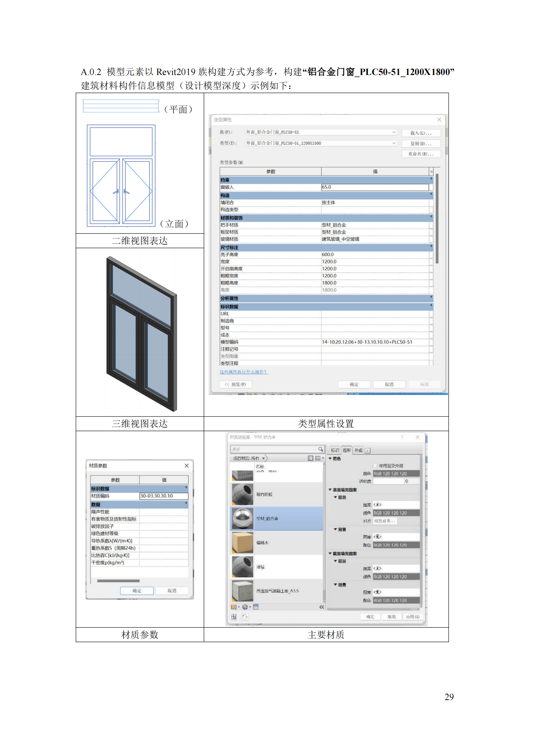Screen dimensions: 535x756
Task: Click 取消 in the 类型属性 dialog
Action: [x=389, y=384]
